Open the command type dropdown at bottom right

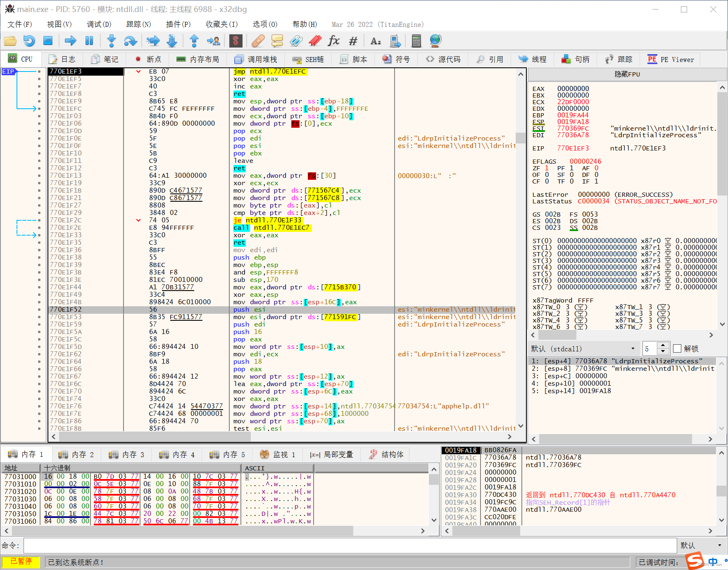coord(702,546)
